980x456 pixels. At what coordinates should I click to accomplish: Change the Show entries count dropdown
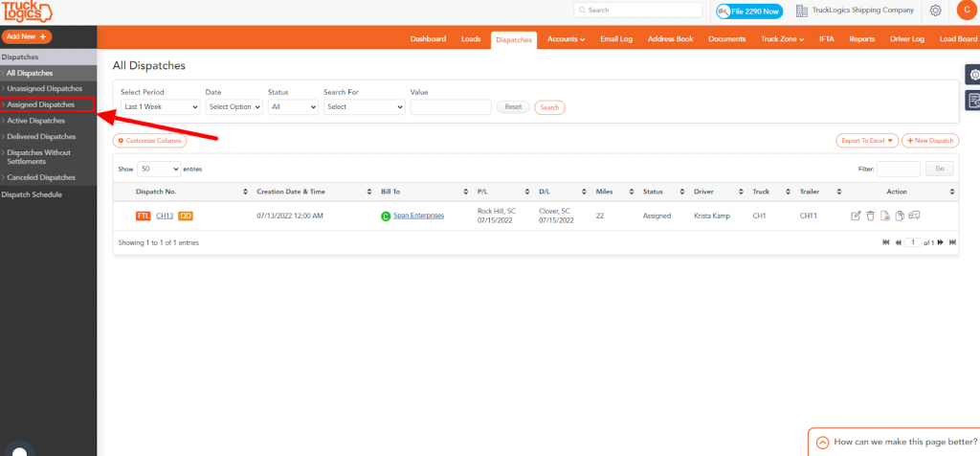click(159, 169)
